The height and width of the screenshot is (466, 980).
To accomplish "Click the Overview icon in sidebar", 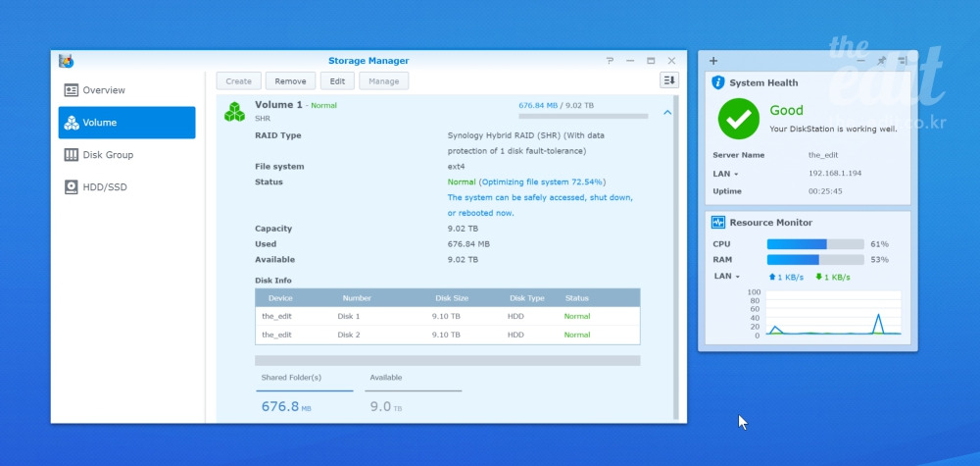I will tap(72, 90).
